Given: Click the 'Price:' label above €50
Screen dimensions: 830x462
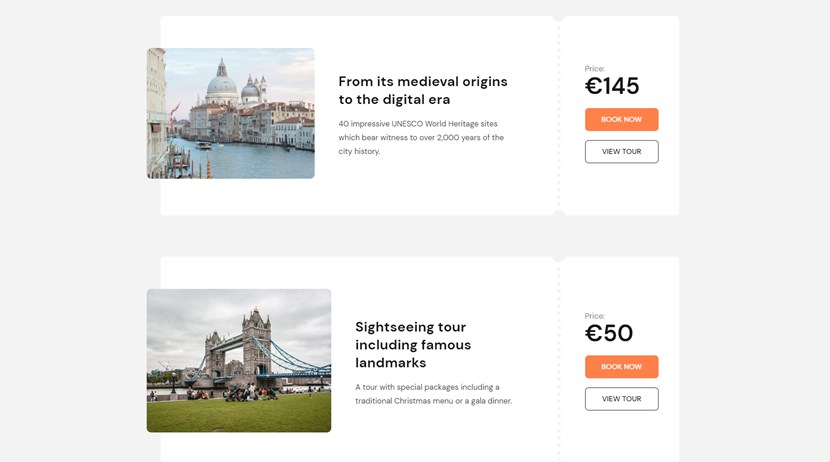Looking at the screenshot, I should [595, 316].
